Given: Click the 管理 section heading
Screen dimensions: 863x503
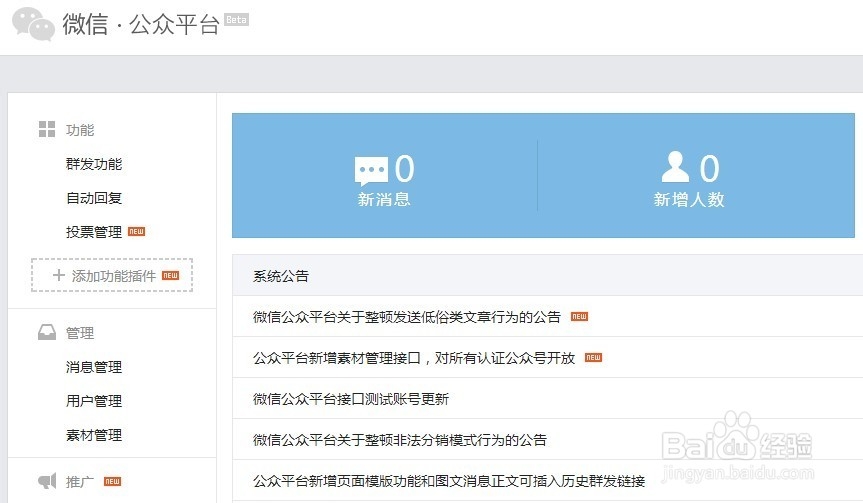Looking at the screenshot, I should [x=80, y=333].
